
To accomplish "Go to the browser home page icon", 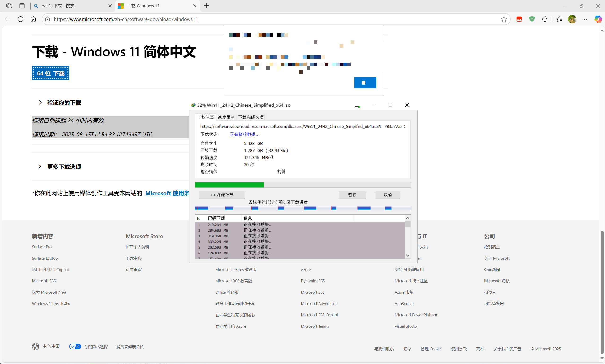I will click(x=33, y=19).
